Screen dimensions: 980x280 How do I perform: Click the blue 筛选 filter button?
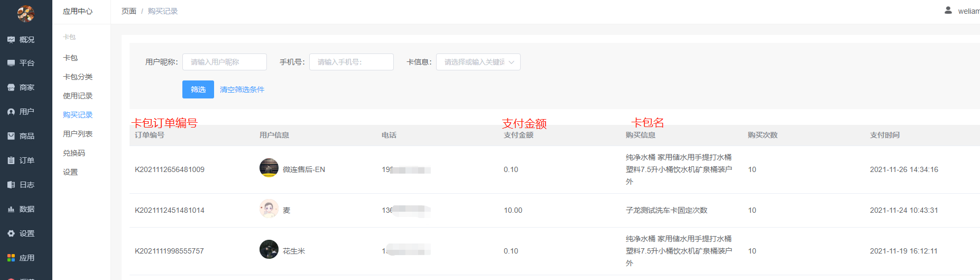point(198,89)
